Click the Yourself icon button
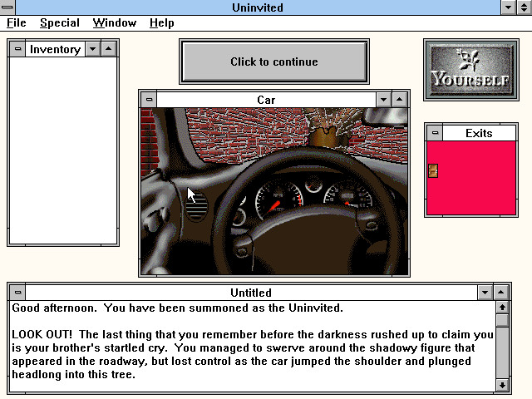 tap(471, 70)
